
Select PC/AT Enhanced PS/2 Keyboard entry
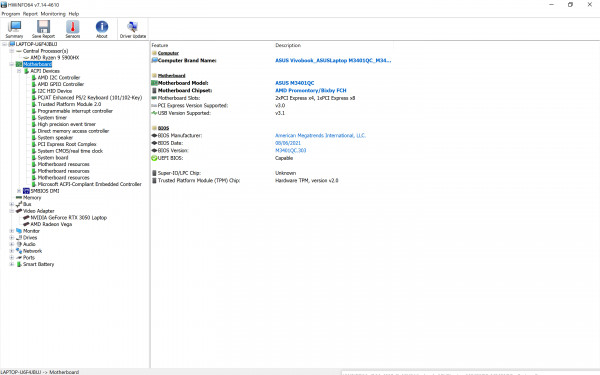pos(90,98)
